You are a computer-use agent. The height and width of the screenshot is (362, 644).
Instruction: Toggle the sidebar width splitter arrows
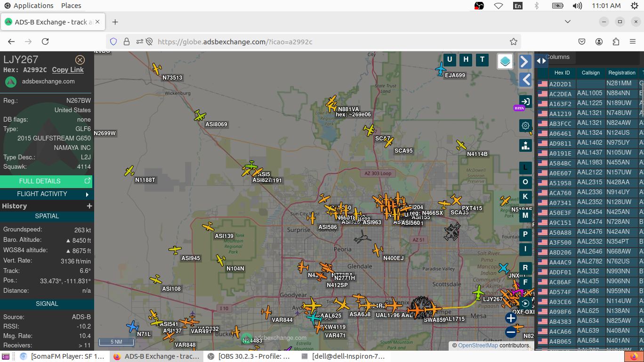541,60
